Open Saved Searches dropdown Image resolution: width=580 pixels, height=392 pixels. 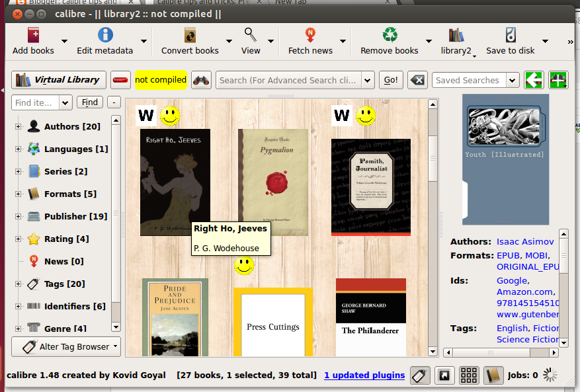pos(513,80)
